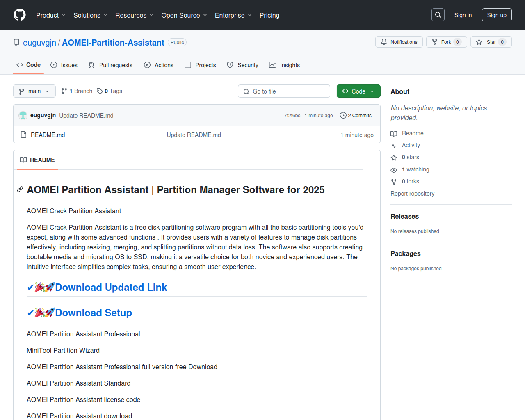Click euguvgjn avatar in commit row
Viewport: 525px width, 420px height.
point(23,116)
